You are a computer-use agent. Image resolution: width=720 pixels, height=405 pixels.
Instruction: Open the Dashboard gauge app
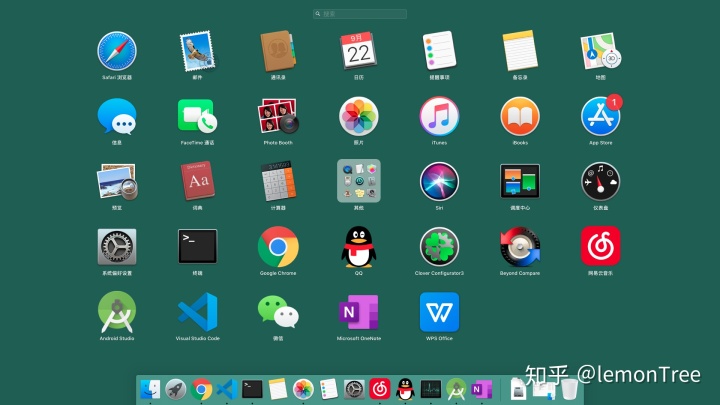601,181
